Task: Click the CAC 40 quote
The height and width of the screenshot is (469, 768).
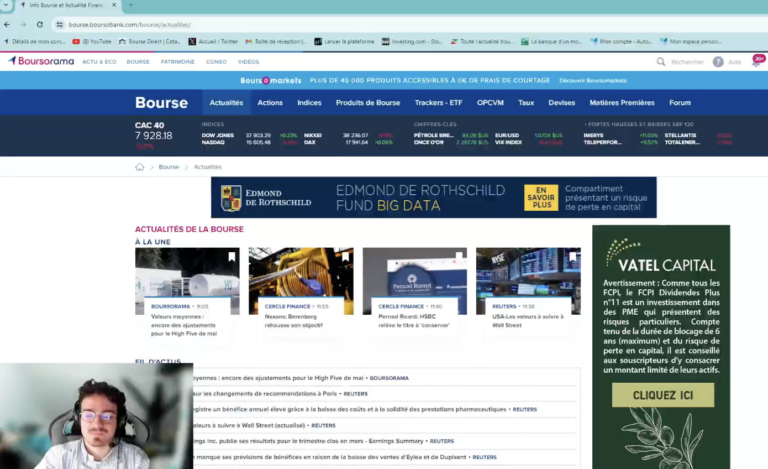Action: point(154,135)
